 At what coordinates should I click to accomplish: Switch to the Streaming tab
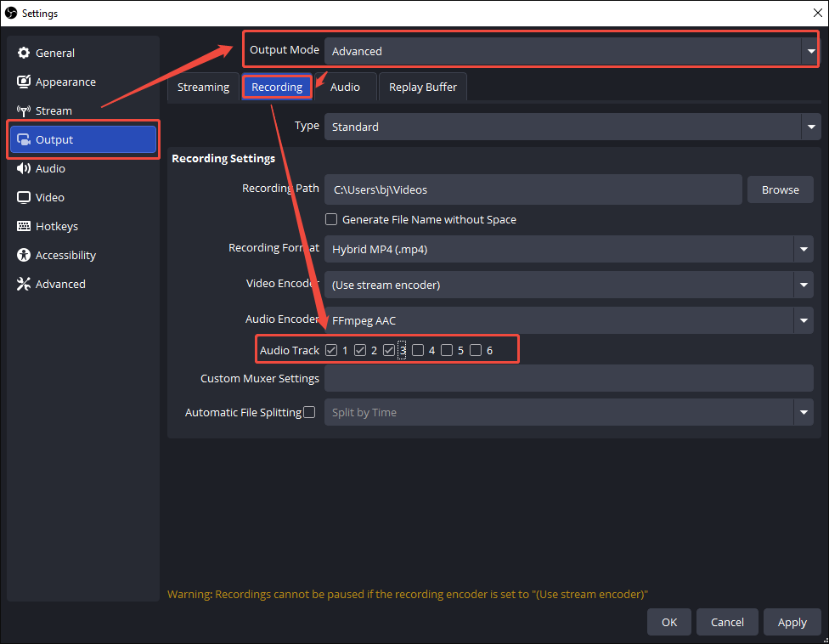click(203, 87)
